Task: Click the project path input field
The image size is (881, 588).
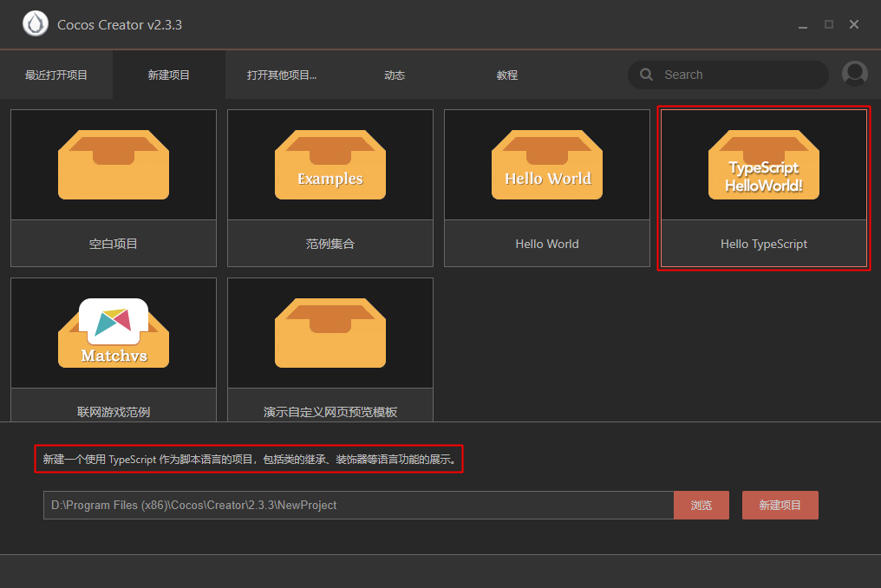Action: 358,505
